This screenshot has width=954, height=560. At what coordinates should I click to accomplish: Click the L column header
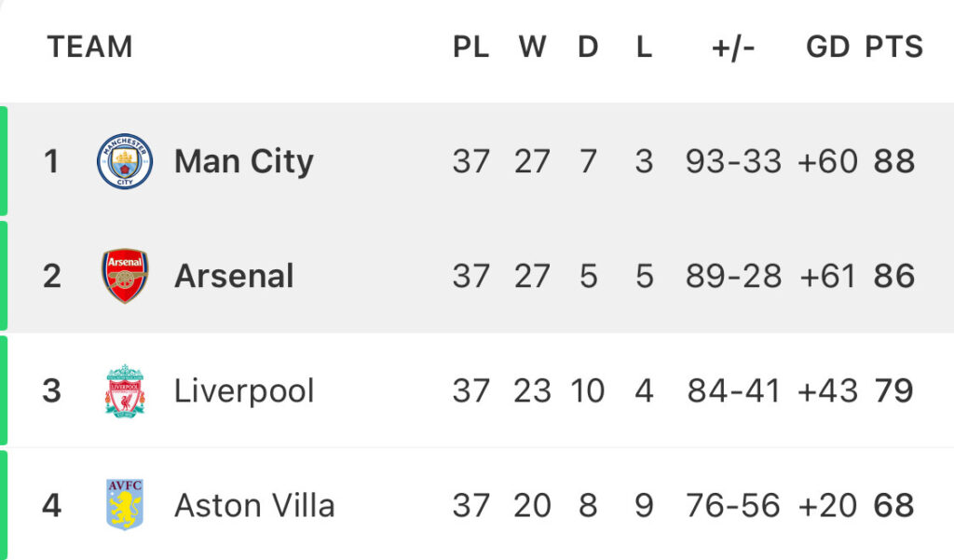(645, 47)
